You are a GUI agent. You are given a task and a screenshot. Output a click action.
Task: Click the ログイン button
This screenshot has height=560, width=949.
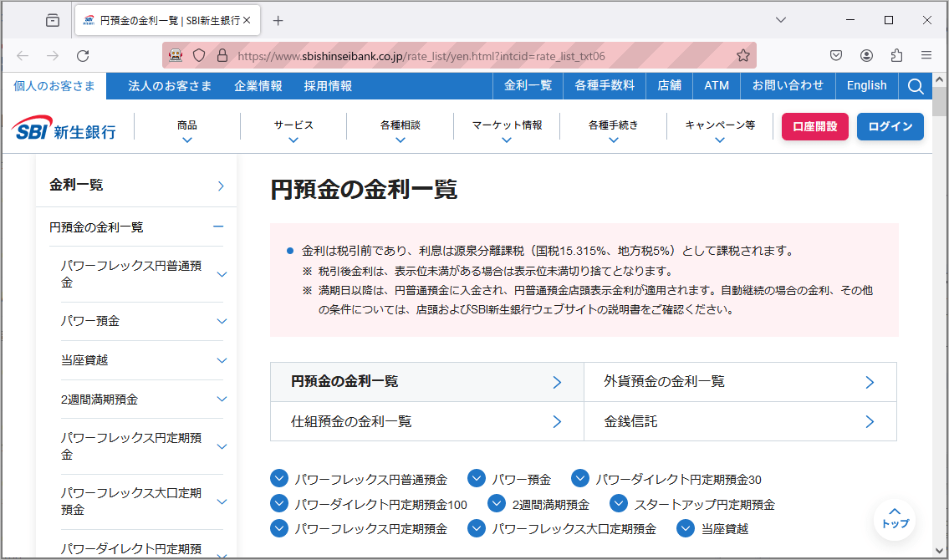pos(890,126)
